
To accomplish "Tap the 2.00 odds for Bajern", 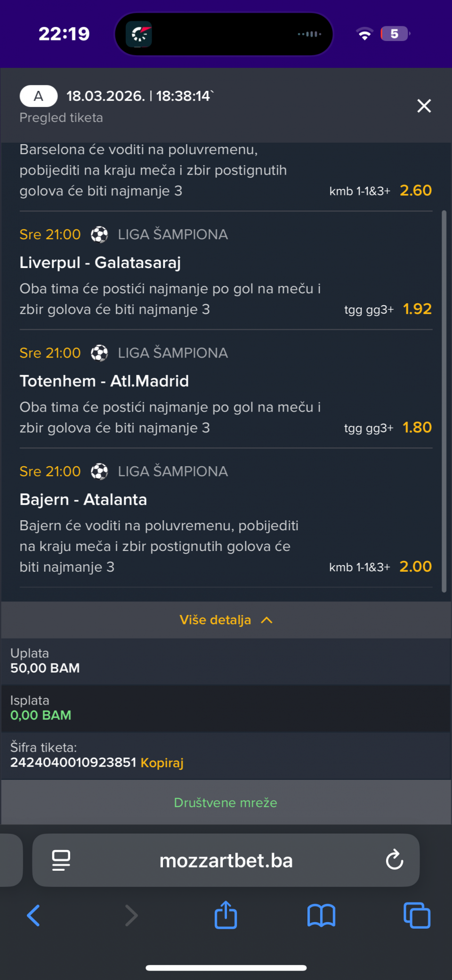I will pos(415,567).
